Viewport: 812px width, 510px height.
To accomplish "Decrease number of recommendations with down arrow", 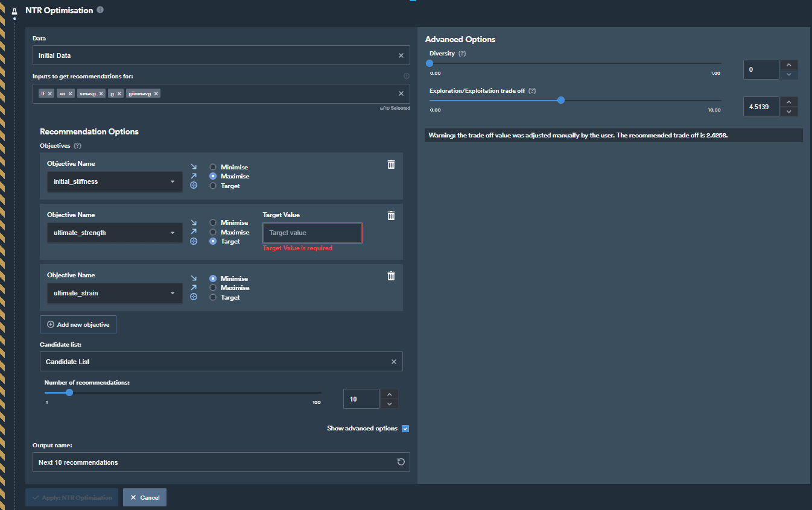I will point(390,404).
